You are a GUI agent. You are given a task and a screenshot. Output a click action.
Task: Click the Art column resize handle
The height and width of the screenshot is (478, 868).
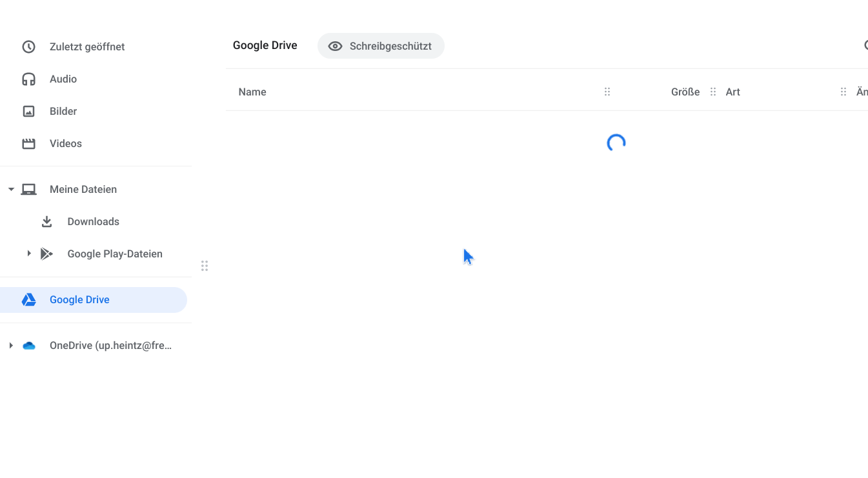843,92
